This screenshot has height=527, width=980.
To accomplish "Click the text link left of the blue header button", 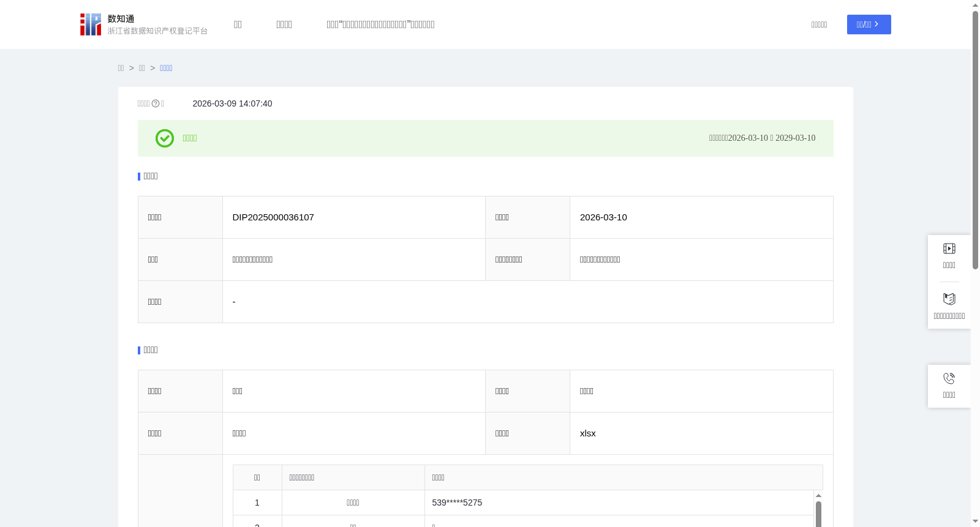I will pos(819,24).
